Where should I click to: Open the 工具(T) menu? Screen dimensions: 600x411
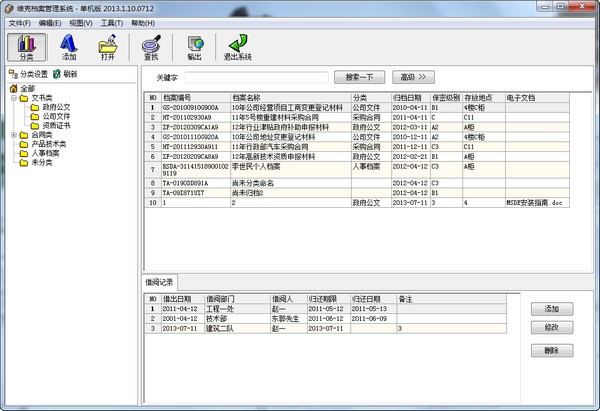(113, 22)
